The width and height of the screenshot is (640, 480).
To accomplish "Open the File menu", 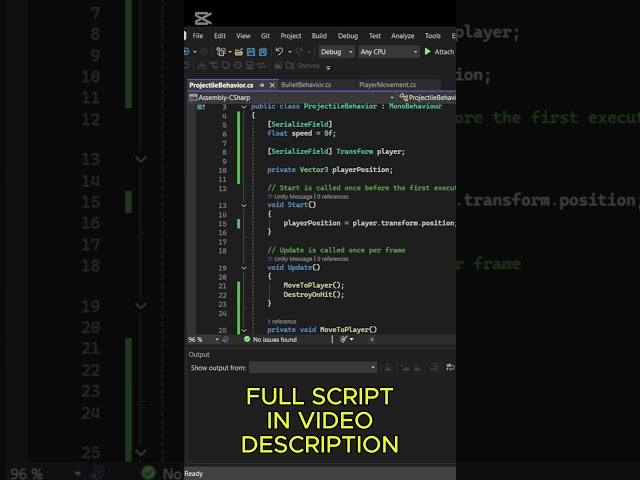I will click(x=198, y=36).
